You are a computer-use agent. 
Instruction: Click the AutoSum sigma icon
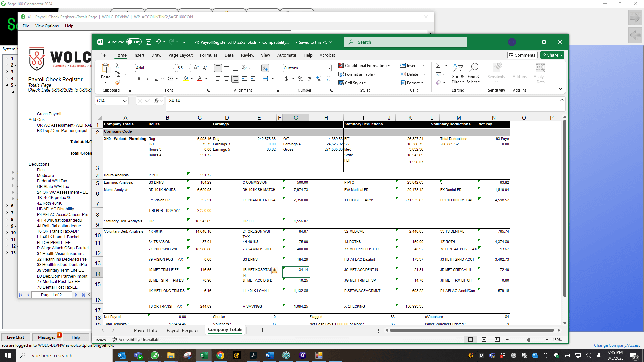click(x=438, y=66)
